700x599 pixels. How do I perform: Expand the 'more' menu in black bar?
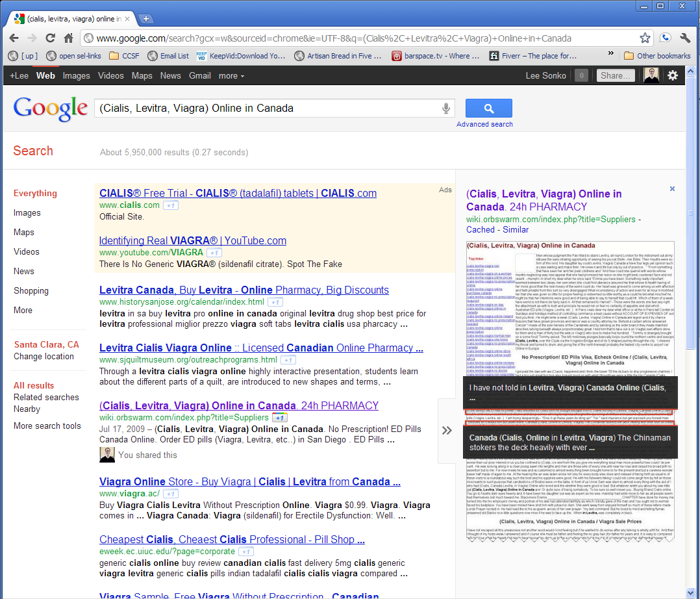tap(231, 76)
